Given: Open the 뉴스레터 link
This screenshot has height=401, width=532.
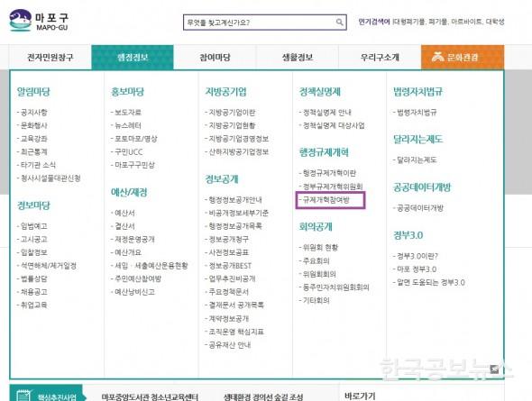Looking at the screenshot, I should coord(127,125).
